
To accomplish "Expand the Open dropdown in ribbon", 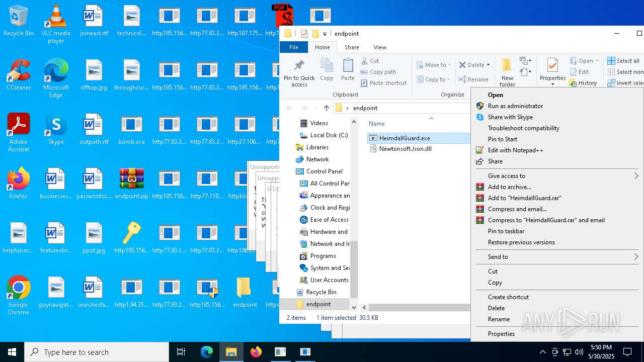I will [597, 61].
